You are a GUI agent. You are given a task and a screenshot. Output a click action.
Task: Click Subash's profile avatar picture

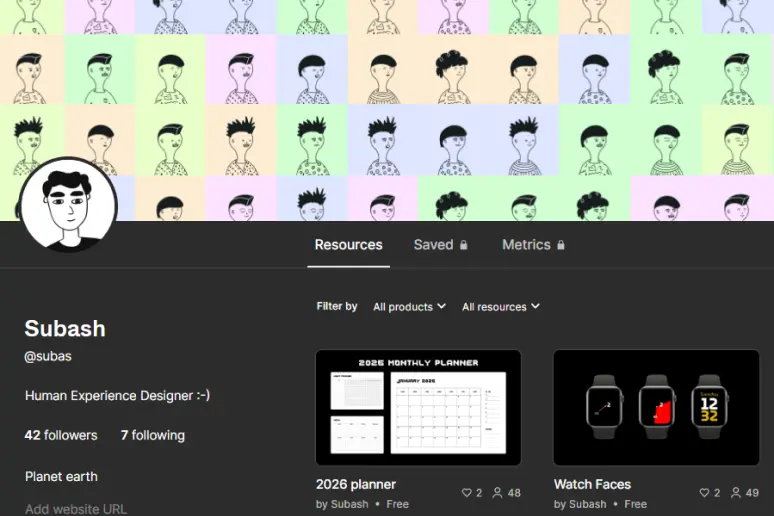click(x=69, y=205)
